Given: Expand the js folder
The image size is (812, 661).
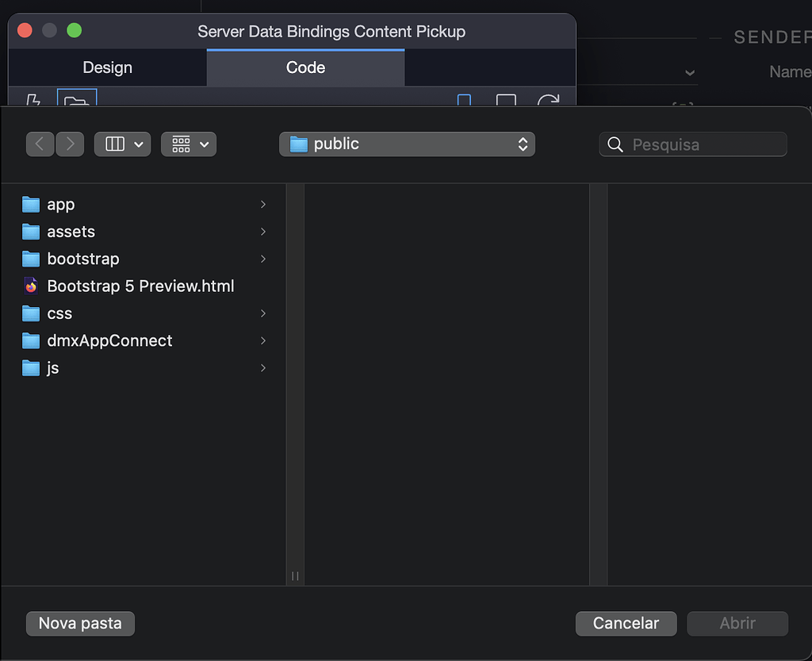Looking at the screenshot, I should (262, 367).
